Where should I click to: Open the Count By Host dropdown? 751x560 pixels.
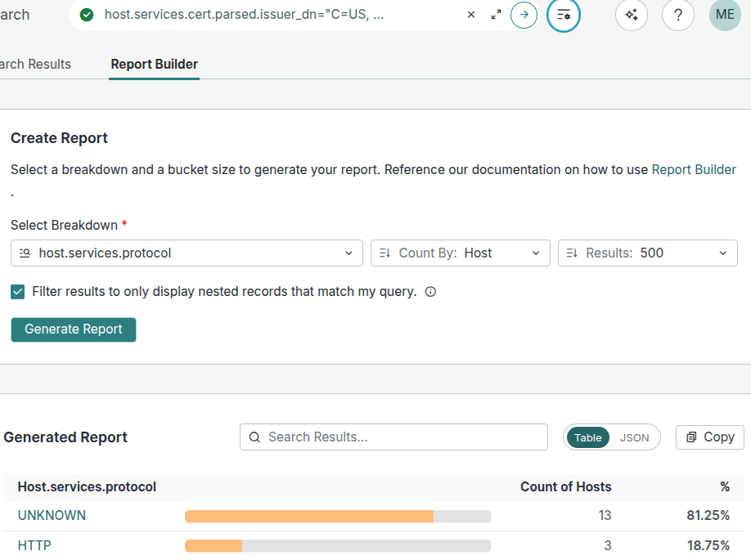(461, 253)
